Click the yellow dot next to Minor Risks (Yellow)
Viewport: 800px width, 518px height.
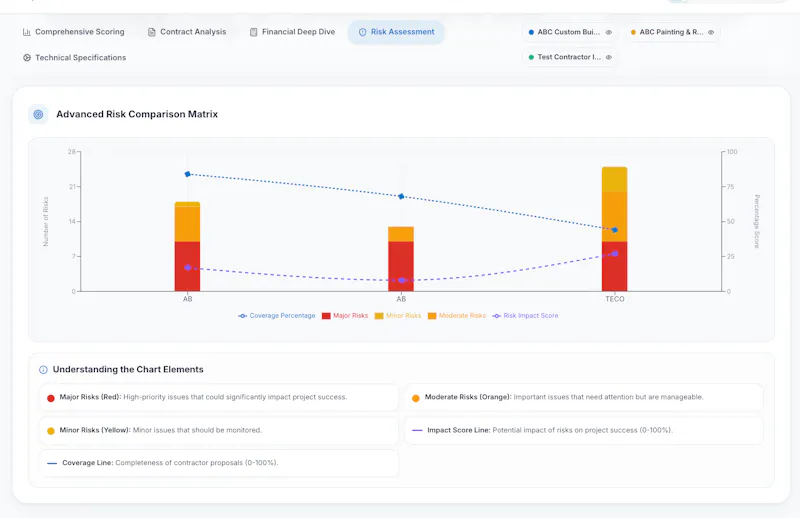click(x=51, y=431)
